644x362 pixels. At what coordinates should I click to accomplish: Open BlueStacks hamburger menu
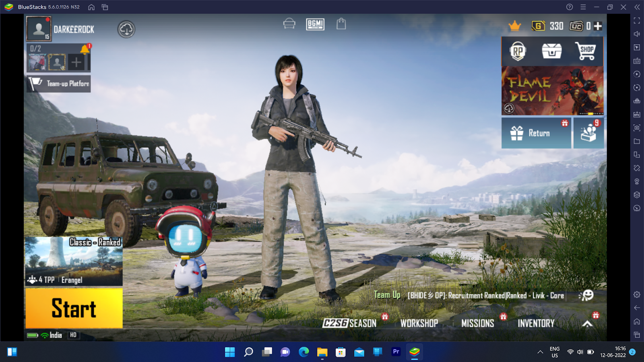click(x=583, y=7)
